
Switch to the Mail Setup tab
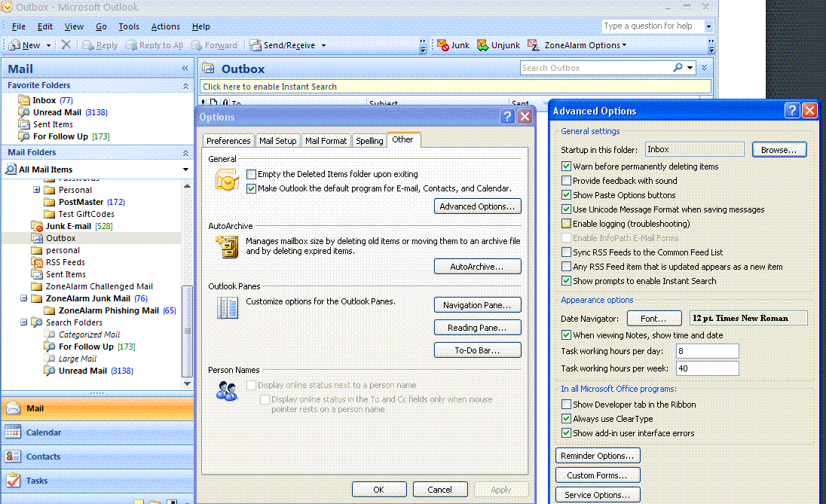click(277, 141)
